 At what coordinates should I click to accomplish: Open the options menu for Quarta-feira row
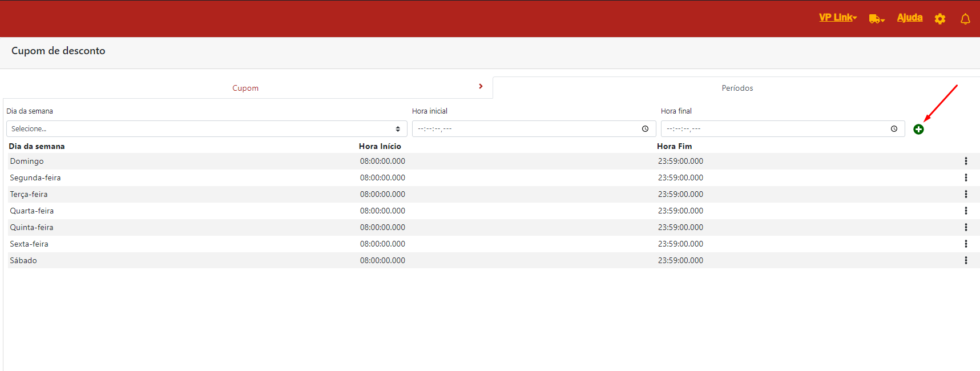coord(966,211)
